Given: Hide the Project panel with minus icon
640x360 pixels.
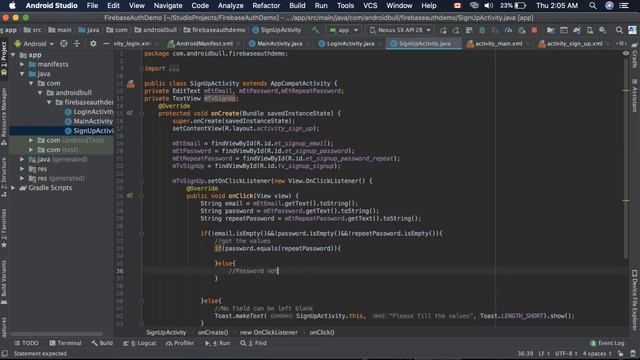Looking at the screenshot, I should (x=106, y=43).
